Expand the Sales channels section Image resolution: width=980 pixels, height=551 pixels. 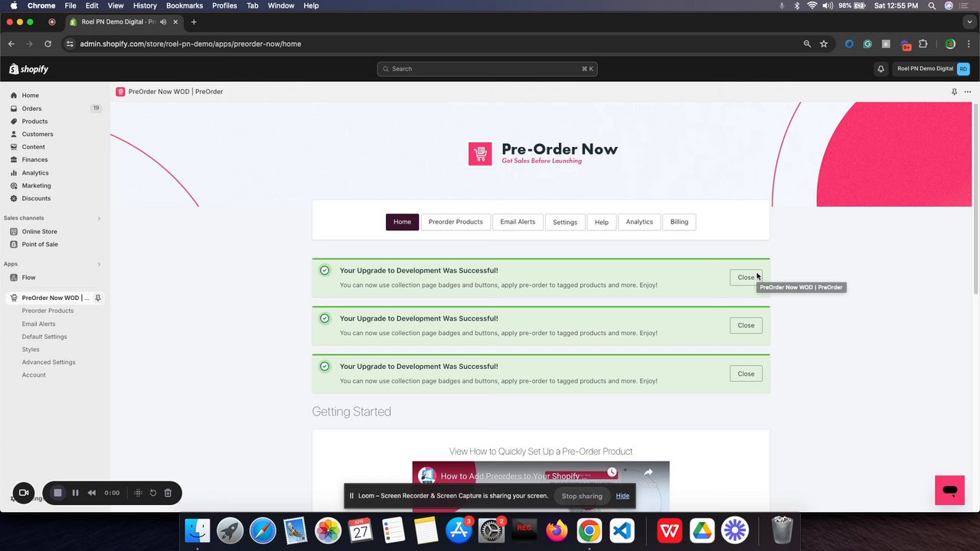pos(99,218)
